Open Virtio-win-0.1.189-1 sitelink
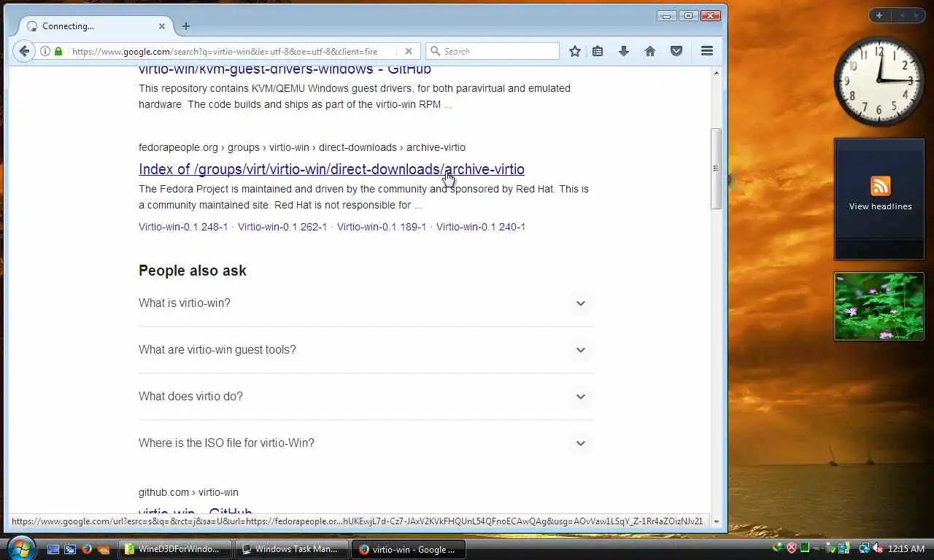 coord(382,227)
